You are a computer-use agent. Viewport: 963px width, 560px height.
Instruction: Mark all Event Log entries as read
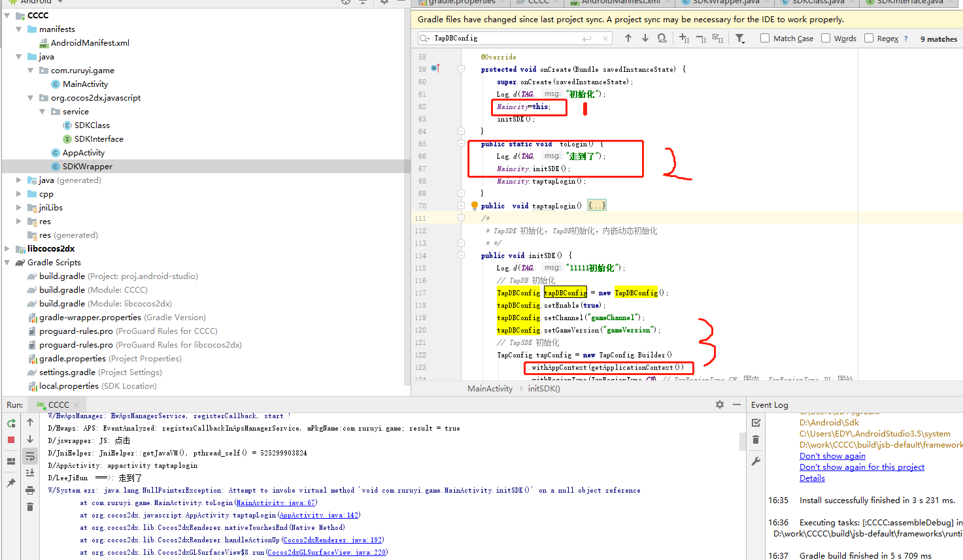click(x=756, y=423)
